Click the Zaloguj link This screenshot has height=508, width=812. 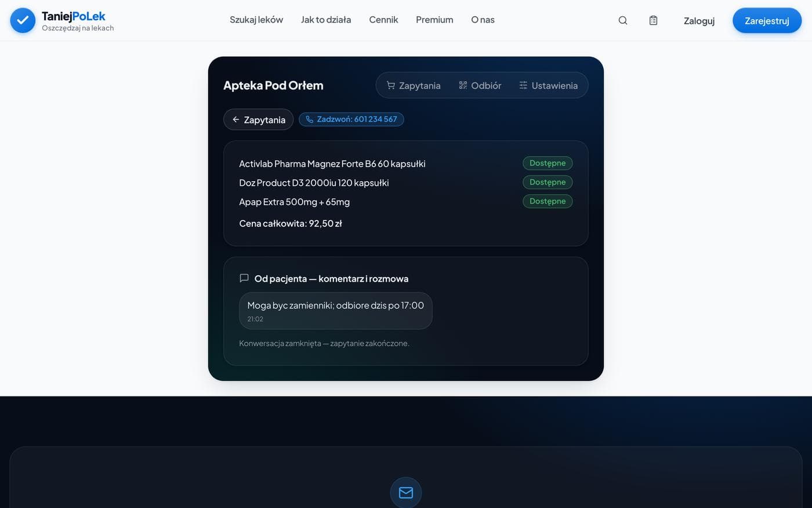[x=699, y=21]
